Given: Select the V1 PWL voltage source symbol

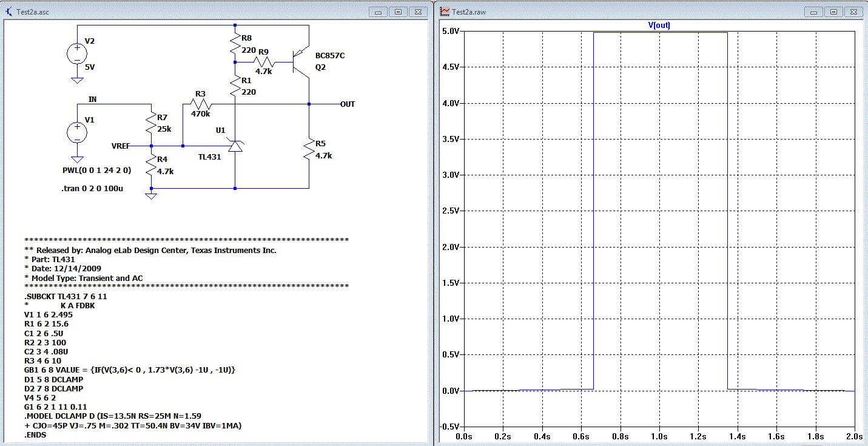Looking at the screenshot, I should click(77, 132).
